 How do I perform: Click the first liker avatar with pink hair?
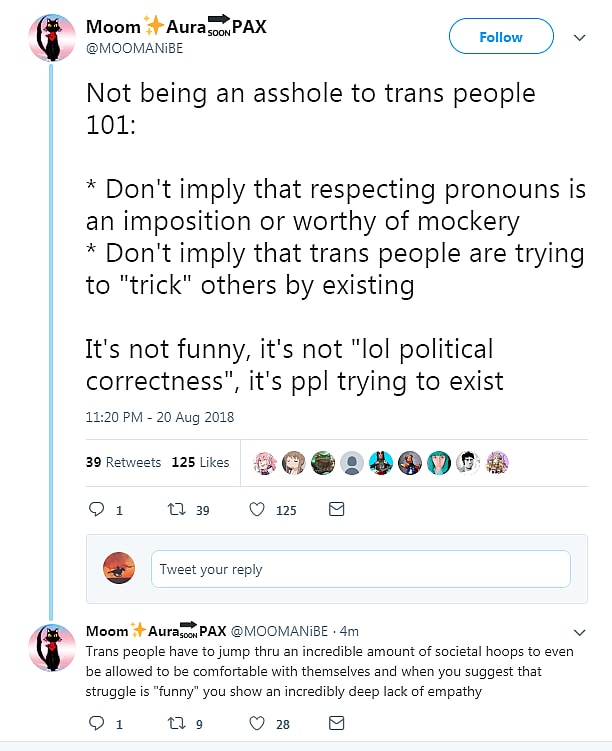point(265,462)
